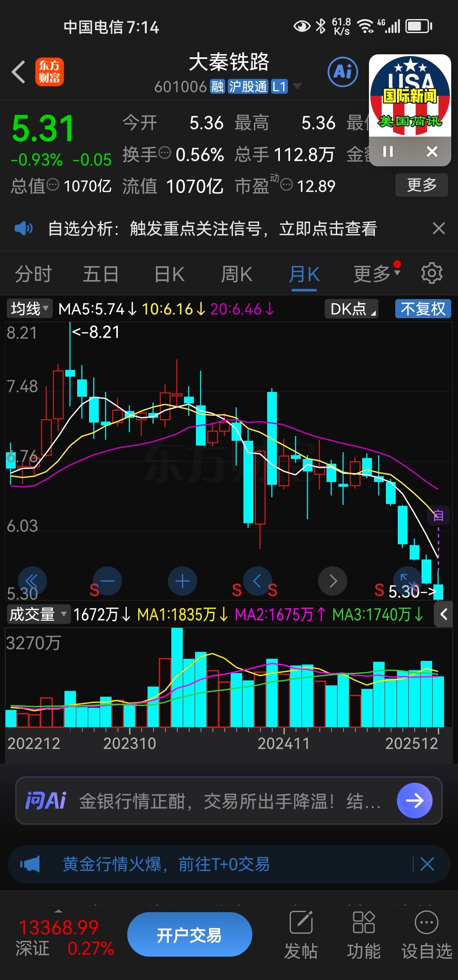Open the 黄金行情火爆 T+0 link
This screenshot has height=980, width=458.
pyautogui.click(x=166, y=864)
